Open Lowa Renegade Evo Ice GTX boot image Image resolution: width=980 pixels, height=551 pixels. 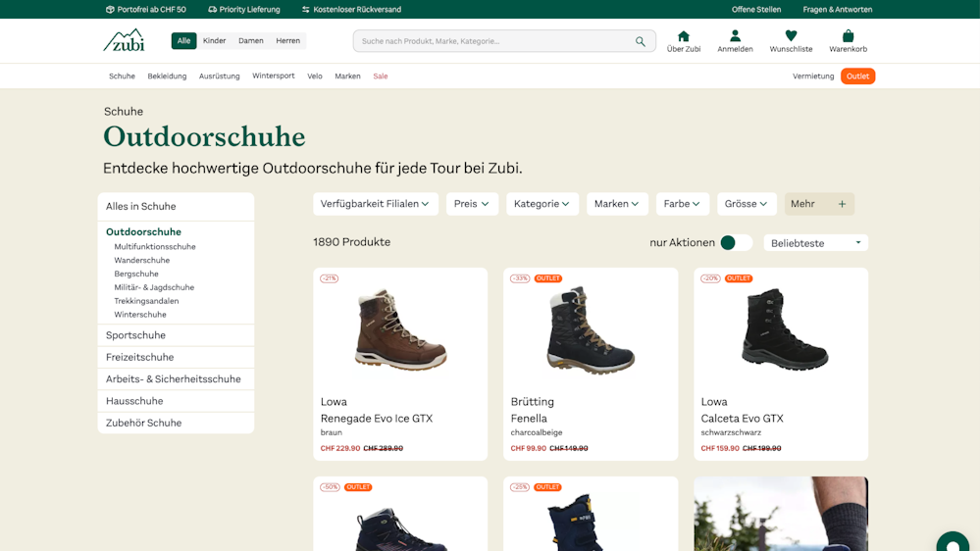point(400,329)
